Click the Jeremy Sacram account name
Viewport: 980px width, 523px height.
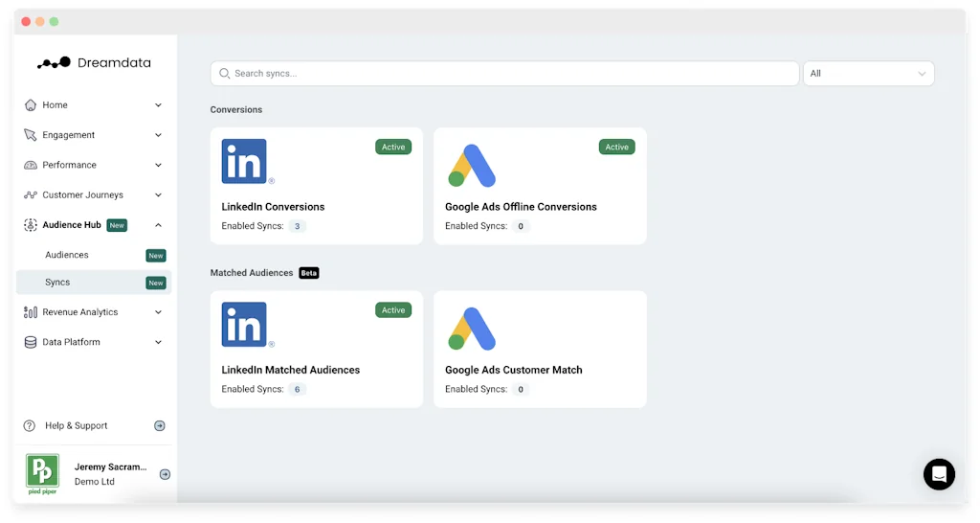111,467
